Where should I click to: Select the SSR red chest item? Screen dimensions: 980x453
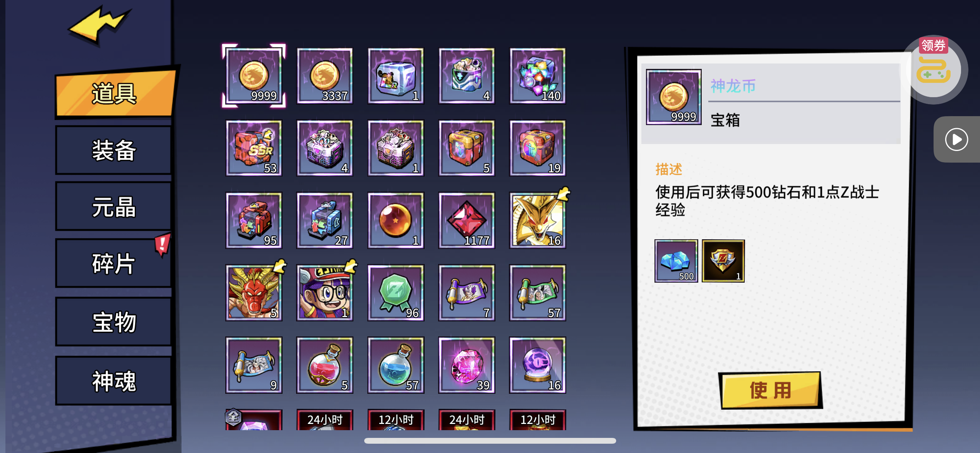254,148
